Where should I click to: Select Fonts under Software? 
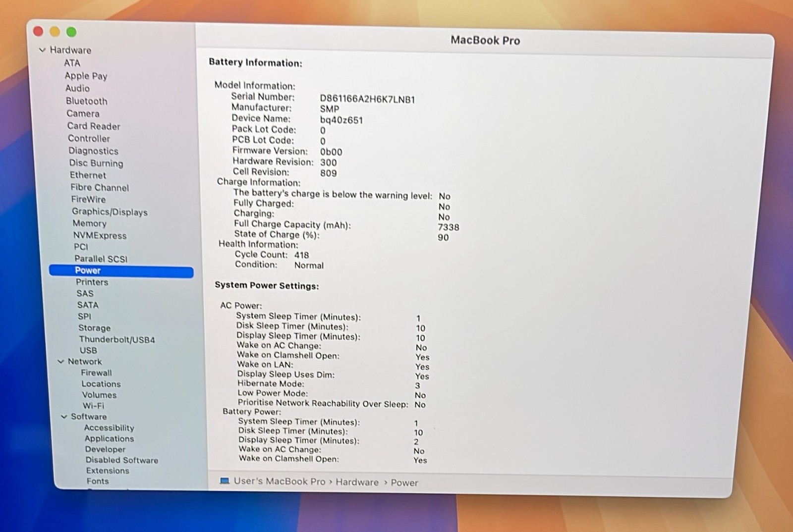(x=98, y=481)
